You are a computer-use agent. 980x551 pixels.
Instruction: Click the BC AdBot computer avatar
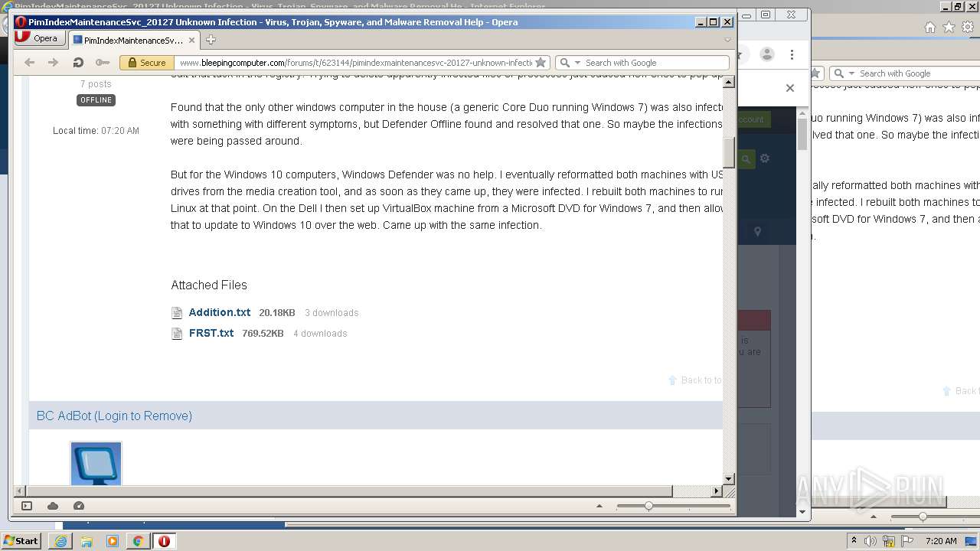pos(96,464)
